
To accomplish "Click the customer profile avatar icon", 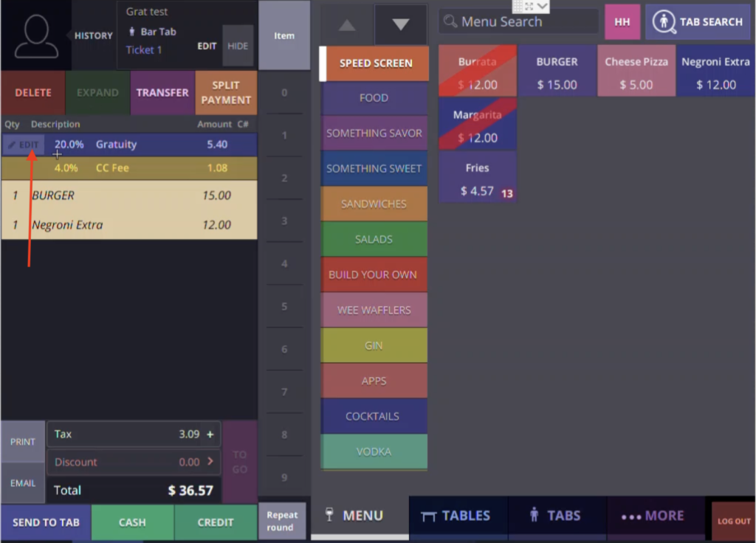I will click(36, 35).
